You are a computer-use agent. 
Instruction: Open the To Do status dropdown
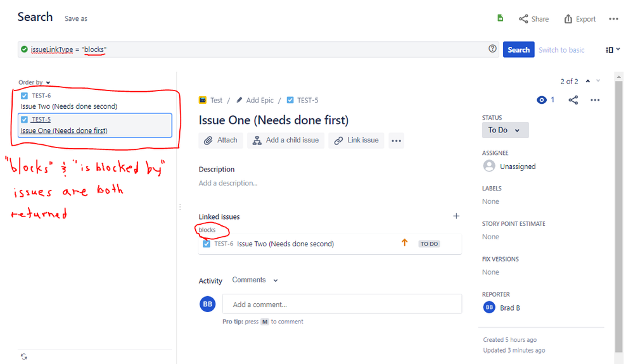coord(504,130)
